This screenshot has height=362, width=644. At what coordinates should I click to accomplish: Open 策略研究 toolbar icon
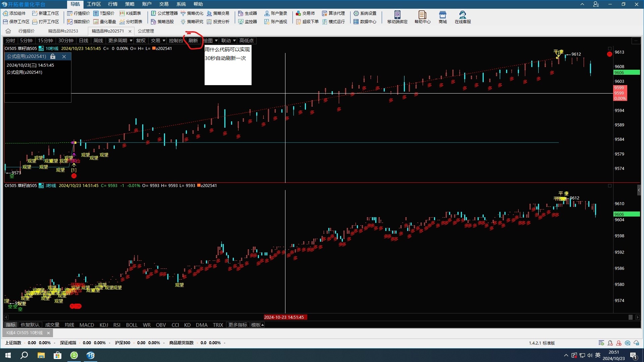click(x=183, y=22)
